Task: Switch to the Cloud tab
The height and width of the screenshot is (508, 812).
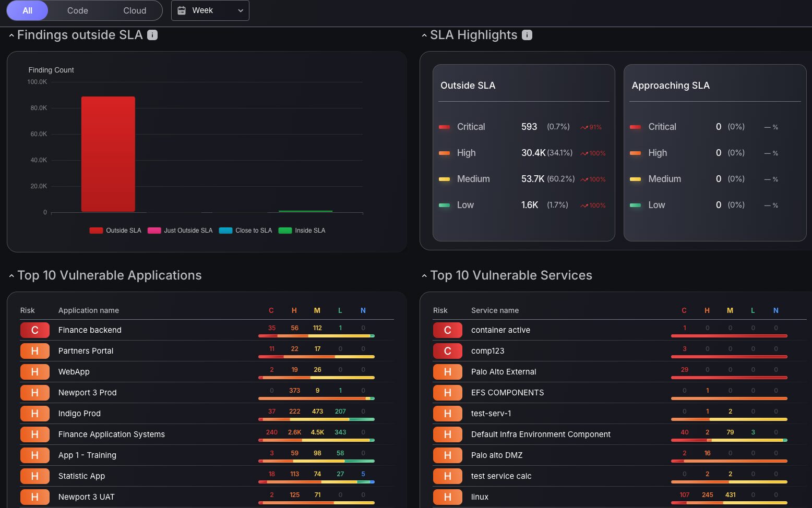Action: pos(135,10)
